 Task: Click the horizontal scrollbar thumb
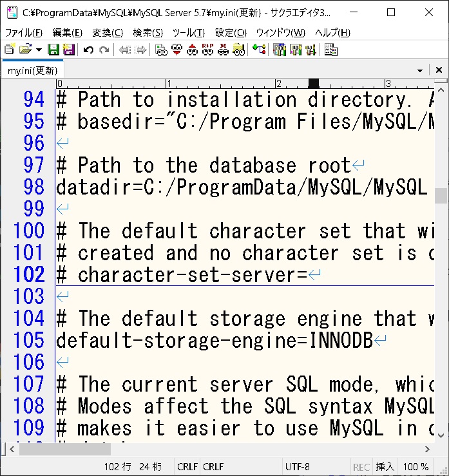tap(65, 449)
